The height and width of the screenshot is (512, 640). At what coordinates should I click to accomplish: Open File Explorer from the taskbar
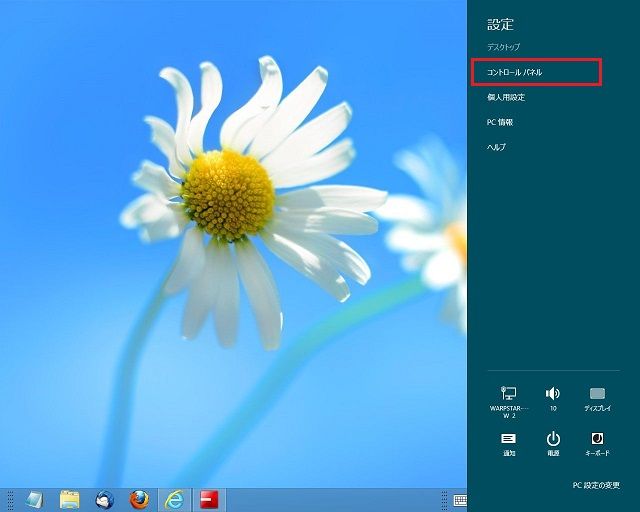click(x=70, y=500)
